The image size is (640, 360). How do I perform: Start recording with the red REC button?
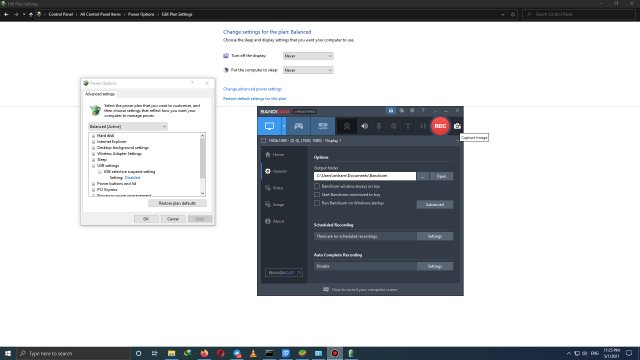click(x=440, y=126)
